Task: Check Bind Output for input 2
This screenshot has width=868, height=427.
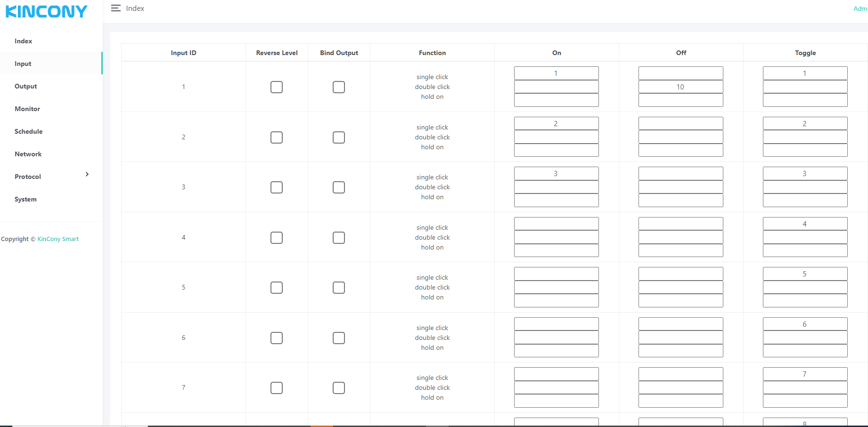Action: tap(339, 137)
